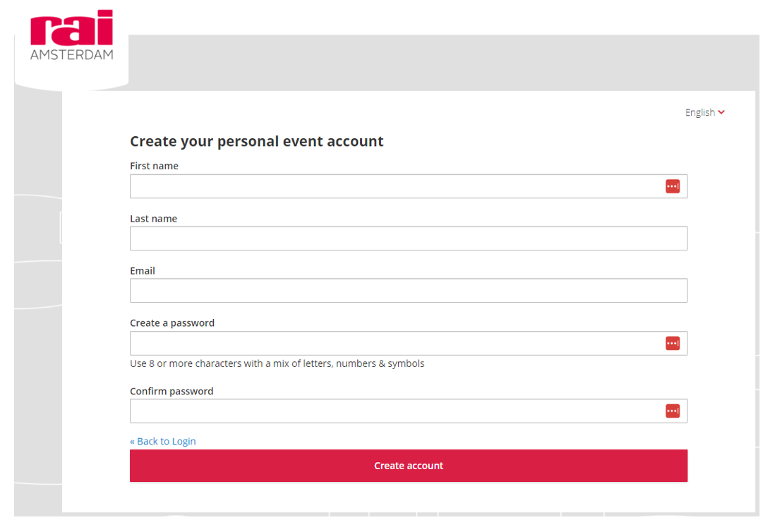Click the 'Confirm password' label
The height and width of the screenshot is (532, 775).
(x=172, y=391)
